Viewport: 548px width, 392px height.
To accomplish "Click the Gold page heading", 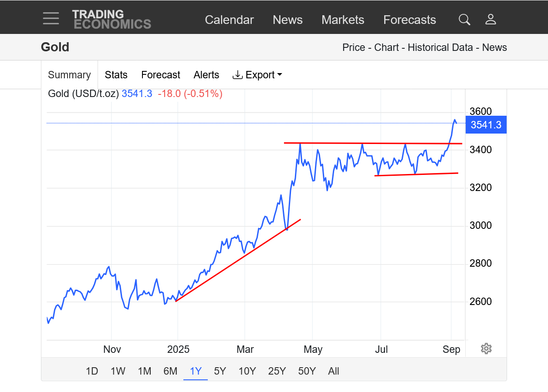I will [x=55, y=47].
